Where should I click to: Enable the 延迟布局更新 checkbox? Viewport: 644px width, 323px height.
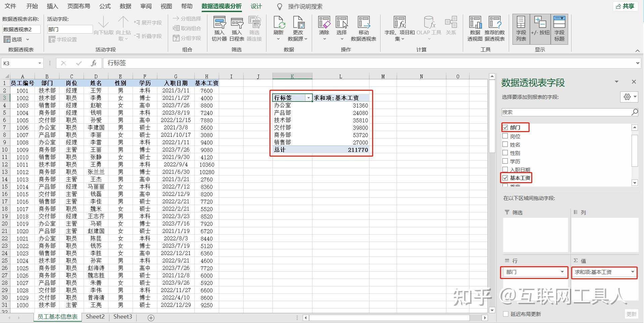[505, 314]
